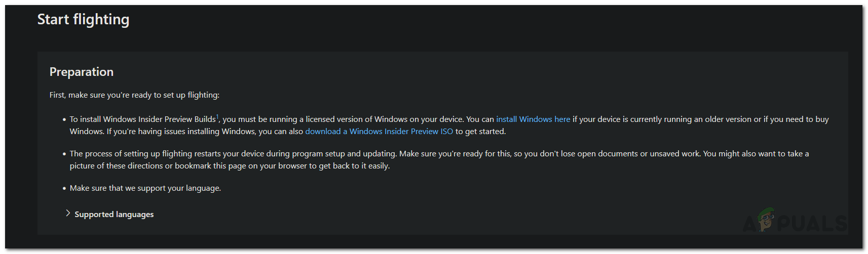The image size is (868, 254).
Task: Click the bullet marker before "To install Windows"
Action: 64,120
